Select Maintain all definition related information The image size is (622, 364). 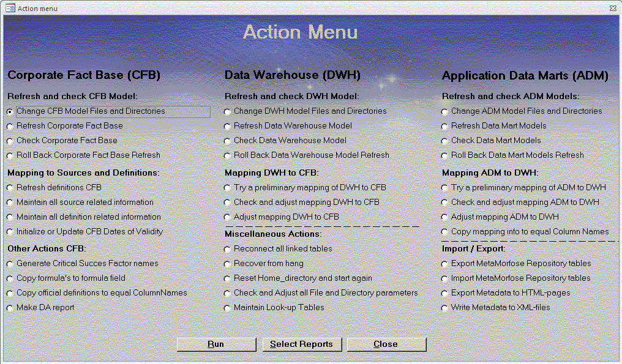(10, 217)
